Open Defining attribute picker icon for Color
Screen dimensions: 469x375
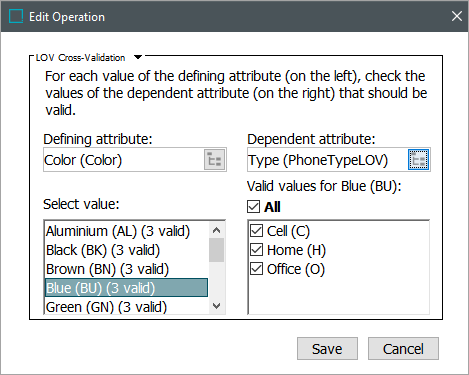tap(214, 160)
